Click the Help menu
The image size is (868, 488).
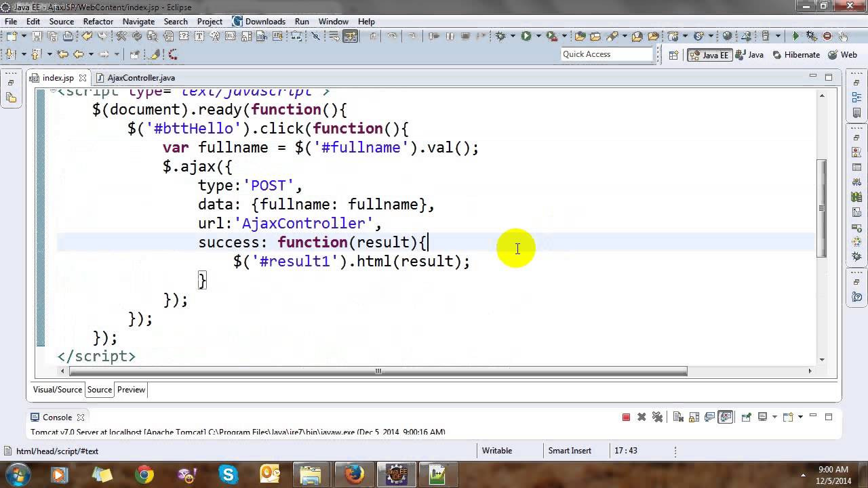point(366,21)
